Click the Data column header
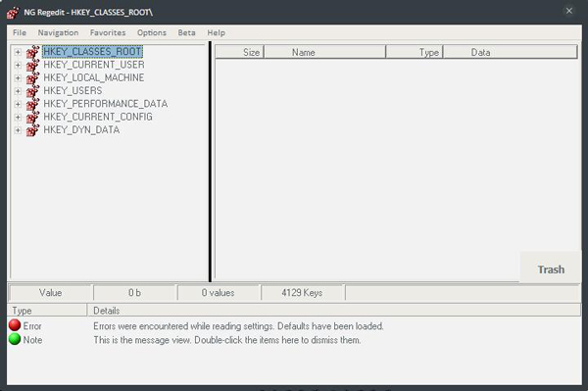Image resolution: width=588 pixels, height=391 pixels. pos(511,52)
